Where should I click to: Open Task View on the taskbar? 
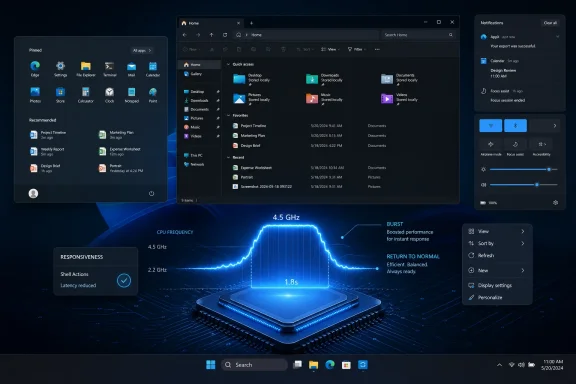click(298, 365)
